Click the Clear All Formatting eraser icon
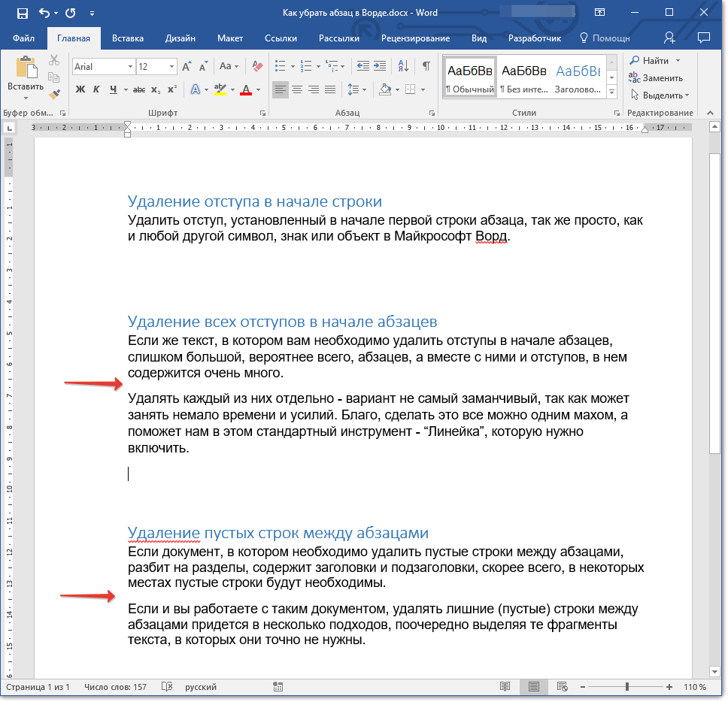This screenshot has width=728, height=702. pos(257,66)
